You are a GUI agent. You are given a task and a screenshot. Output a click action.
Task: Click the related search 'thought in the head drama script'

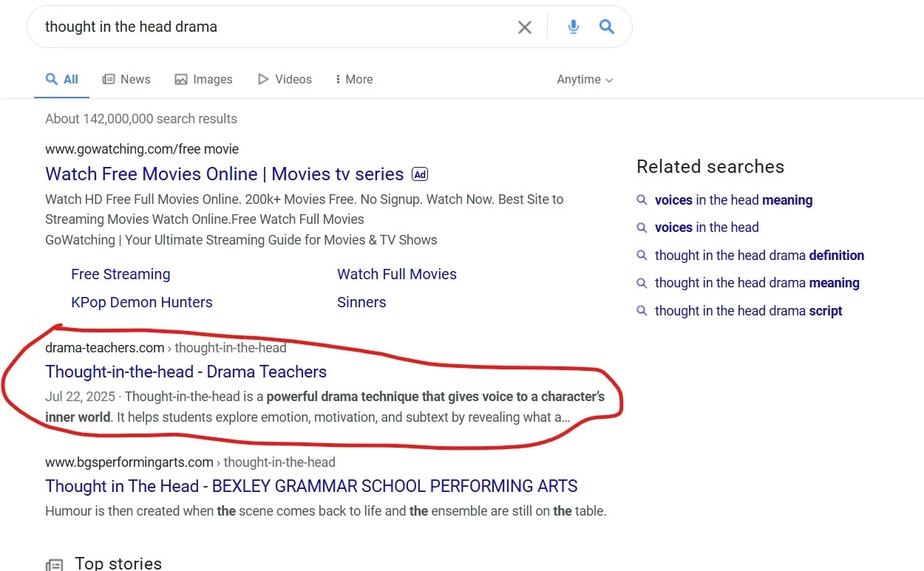tap(748, 310)
